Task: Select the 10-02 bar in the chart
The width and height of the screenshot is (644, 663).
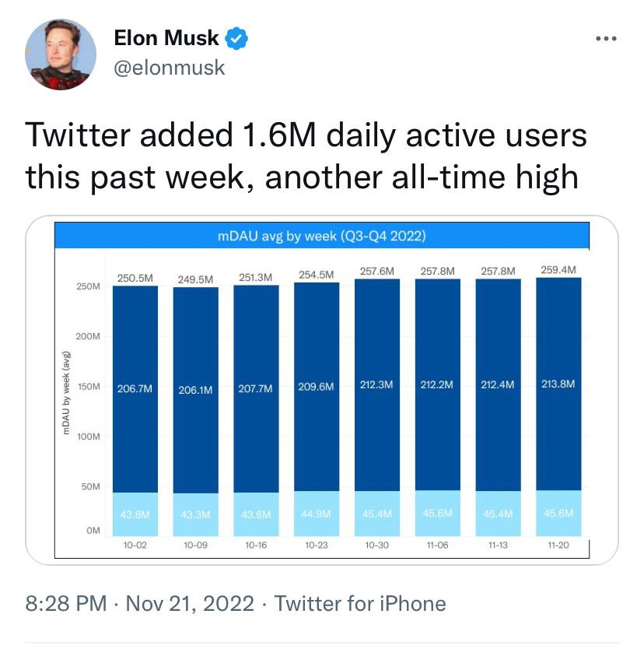Action: point(135,411)
